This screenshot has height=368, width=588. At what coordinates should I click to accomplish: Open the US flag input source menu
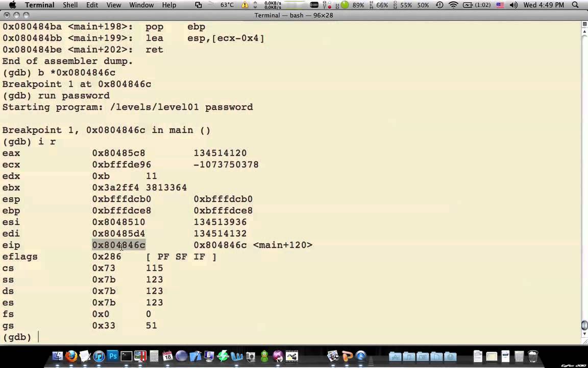click(500, 5)
